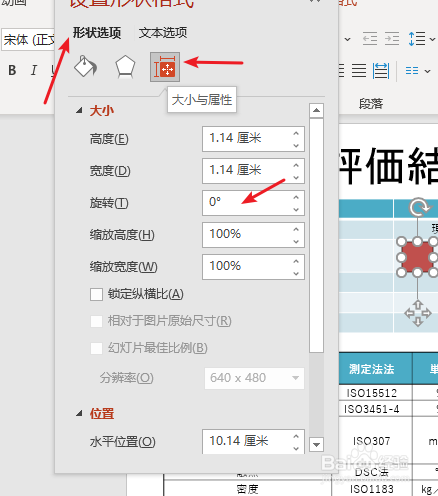Increase 旋转(T) with the up arrow
Screen dimensions: 438x496
click(x=296, y=197)
